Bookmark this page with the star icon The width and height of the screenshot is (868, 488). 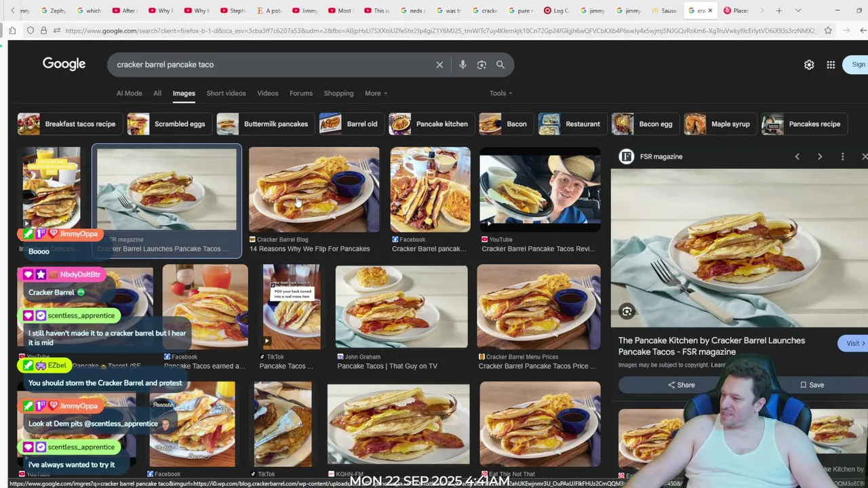[x=828, y=30]
